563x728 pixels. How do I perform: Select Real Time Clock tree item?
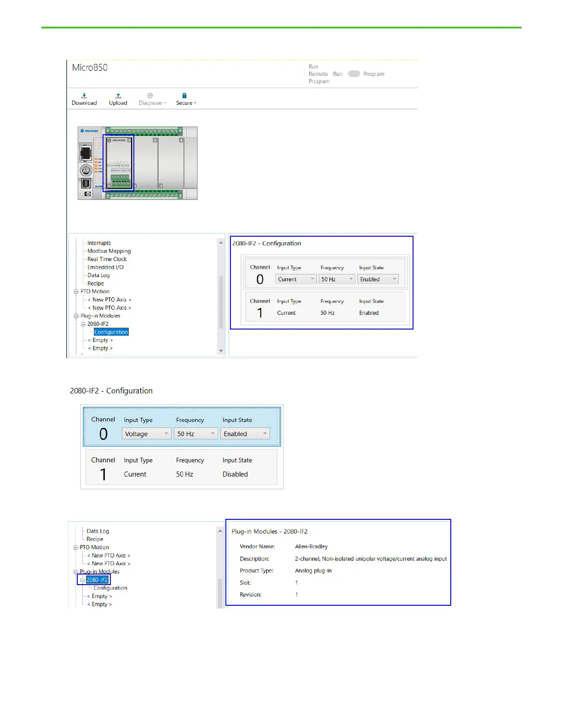pos(107,259)
